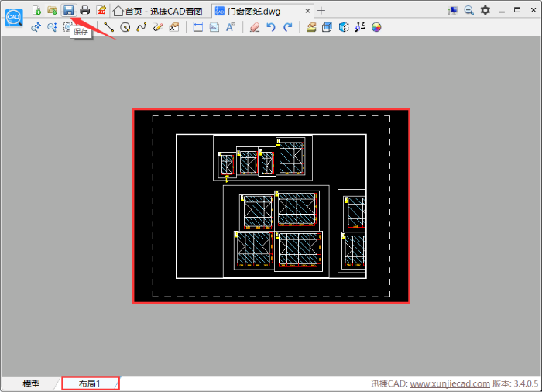
Task: Open the 首页 - 迅捷CAD看图 home tab
Action: 159,11
